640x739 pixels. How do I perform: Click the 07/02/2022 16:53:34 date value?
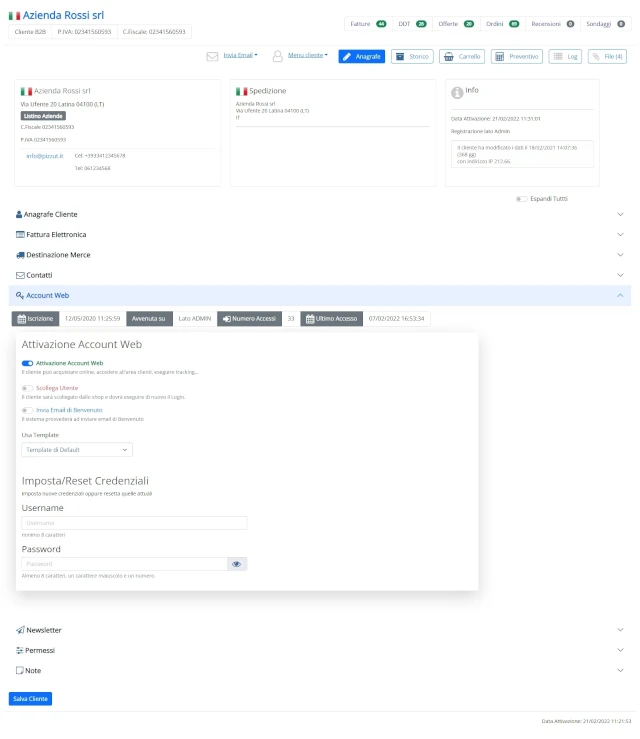click(396, 319)
